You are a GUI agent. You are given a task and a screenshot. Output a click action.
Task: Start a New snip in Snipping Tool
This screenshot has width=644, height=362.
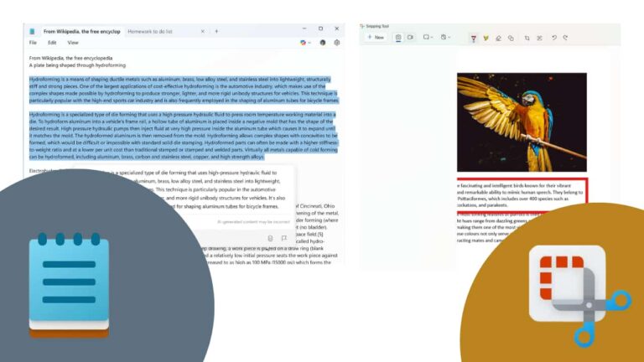[376, 38]
